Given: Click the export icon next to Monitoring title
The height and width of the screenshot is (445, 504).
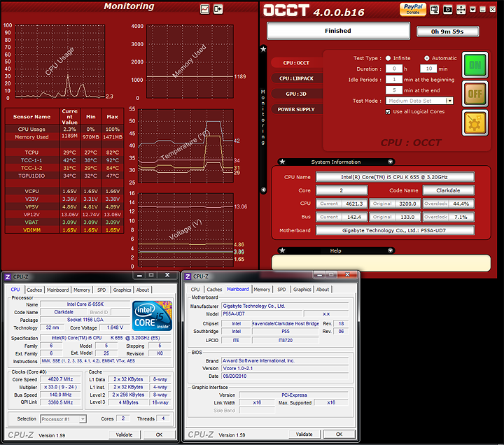Looking at the screenshot, I should click(218, 9).
